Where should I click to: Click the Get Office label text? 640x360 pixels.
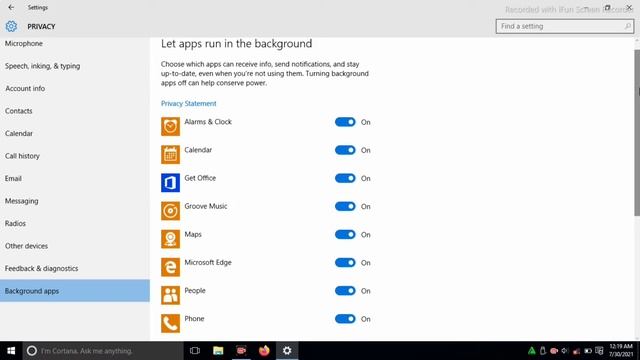tap(200, 178)
